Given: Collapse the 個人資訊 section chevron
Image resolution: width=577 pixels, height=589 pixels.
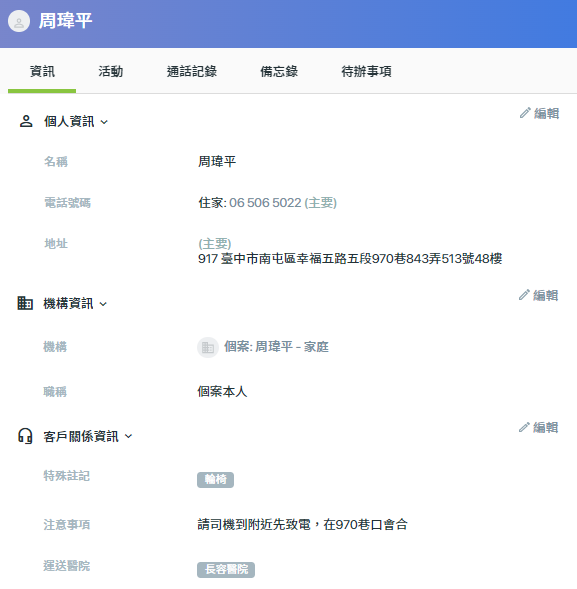Looking at the screenshot, I should [x=104, y=122].
